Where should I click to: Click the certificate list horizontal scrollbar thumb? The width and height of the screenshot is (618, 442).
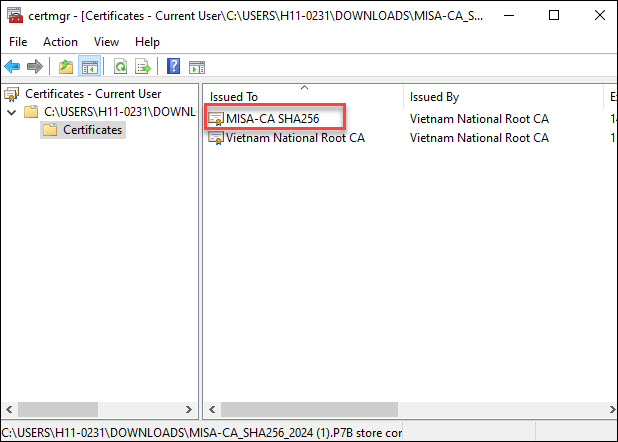point(309,409)
